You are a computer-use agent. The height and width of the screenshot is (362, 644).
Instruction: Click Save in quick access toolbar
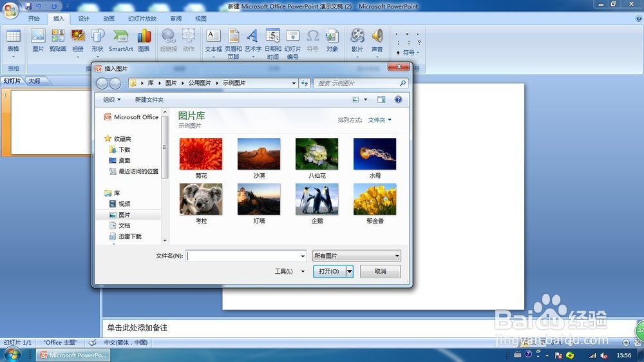28,6
